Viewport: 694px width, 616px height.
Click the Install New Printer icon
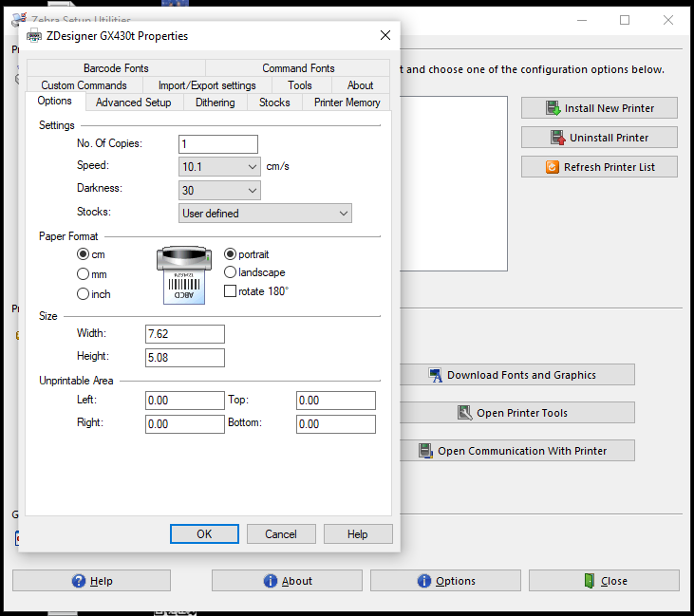[553, 108]
